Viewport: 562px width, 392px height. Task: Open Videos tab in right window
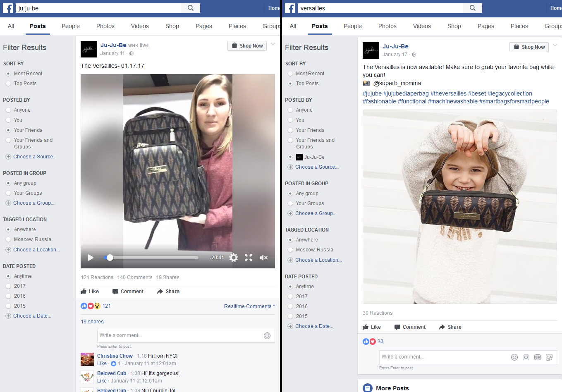point(422,26)
